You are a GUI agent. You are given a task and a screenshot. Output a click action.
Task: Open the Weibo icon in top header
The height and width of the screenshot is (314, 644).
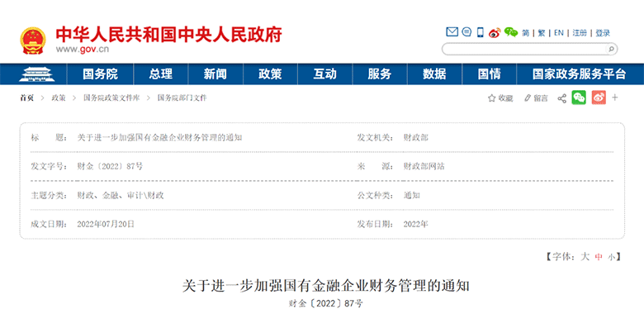tap(495, 32)
